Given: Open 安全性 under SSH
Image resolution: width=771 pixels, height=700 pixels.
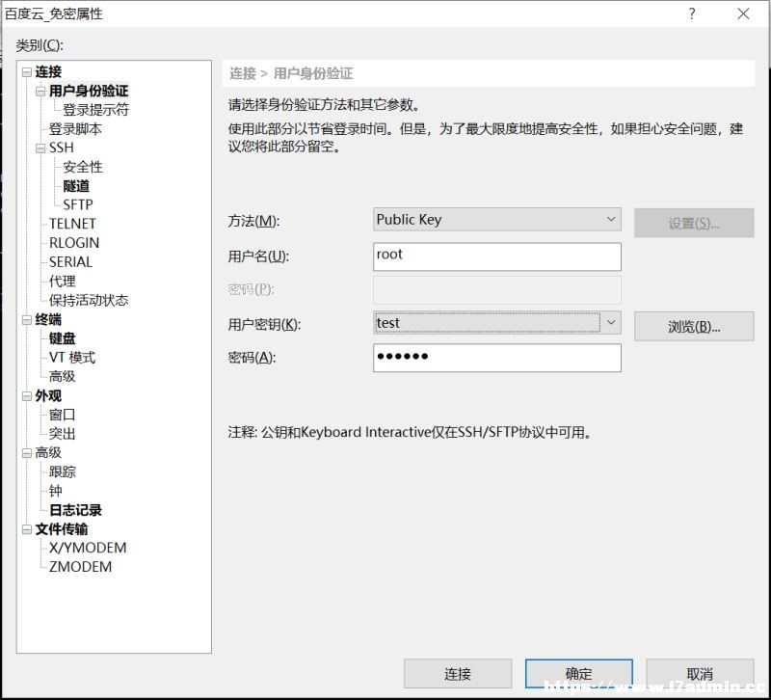Looking at the screenshot, I should click(83, 167).
